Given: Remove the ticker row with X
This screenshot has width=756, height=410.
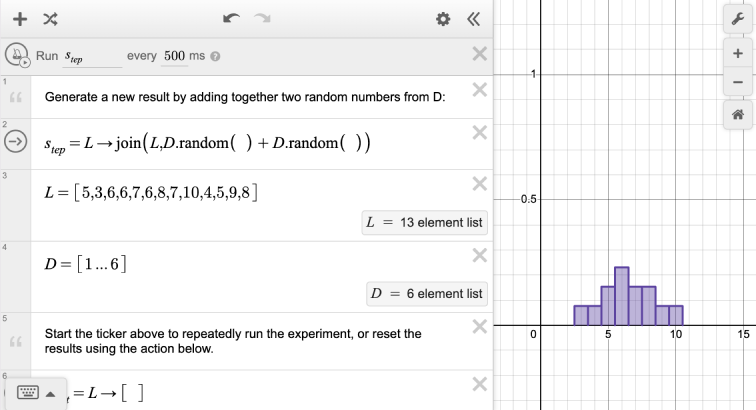Looking at the screenshot, I should click(x=478, y=55).
